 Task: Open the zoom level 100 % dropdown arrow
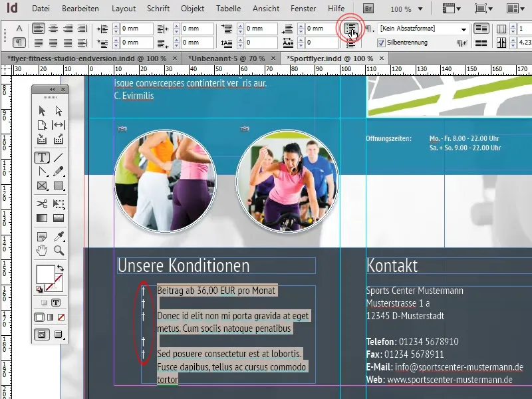pyautogui.click(x=420, y=9)
